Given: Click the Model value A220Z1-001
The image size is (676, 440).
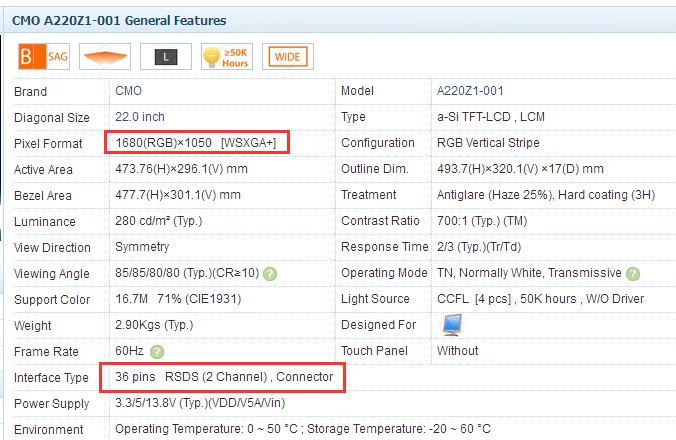Looking at the screenshot, I should tap(470, 91).
